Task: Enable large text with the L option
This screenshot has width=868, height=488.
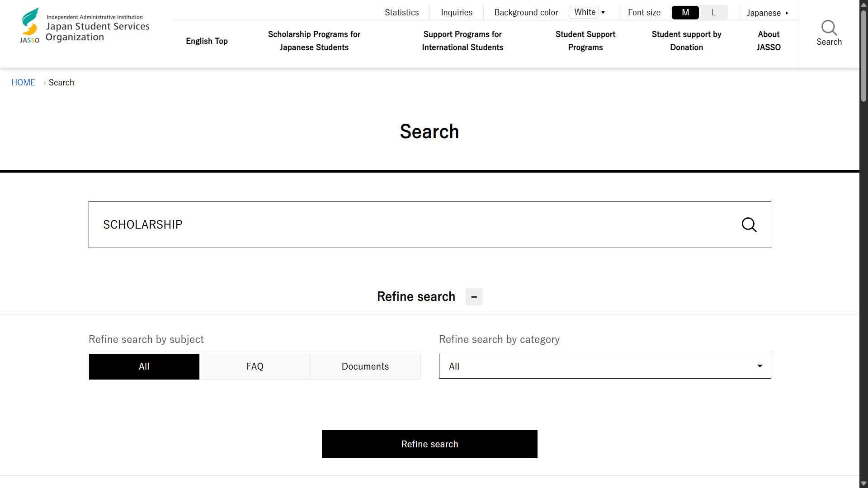Action: [713, 12]
